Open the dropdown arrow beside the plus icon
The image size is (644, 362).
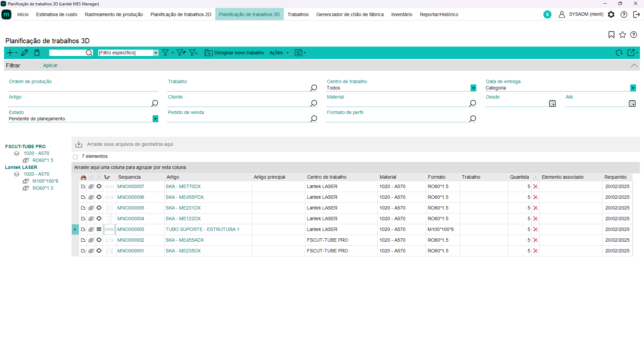coord(16,53)
